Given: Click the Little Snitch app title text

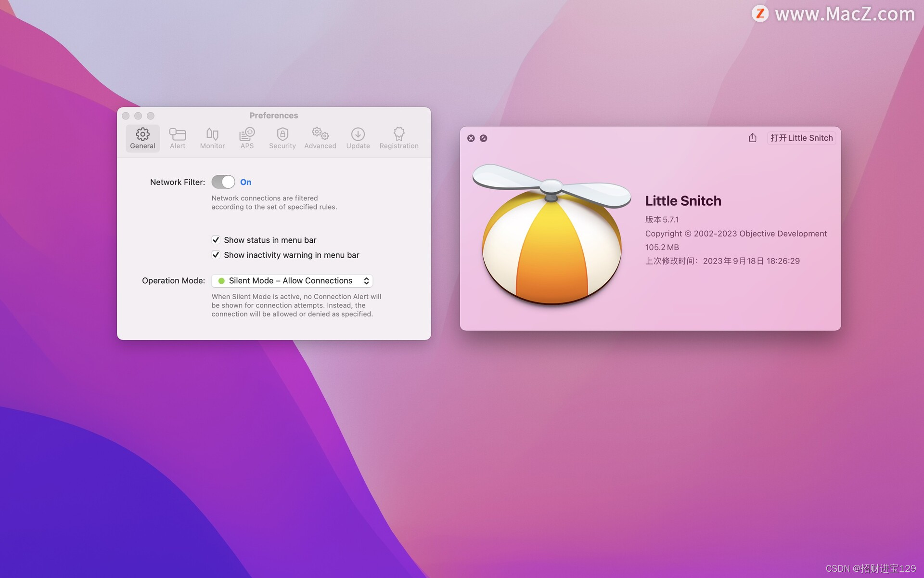Looking at the screenshot, I should coord(683,201).
